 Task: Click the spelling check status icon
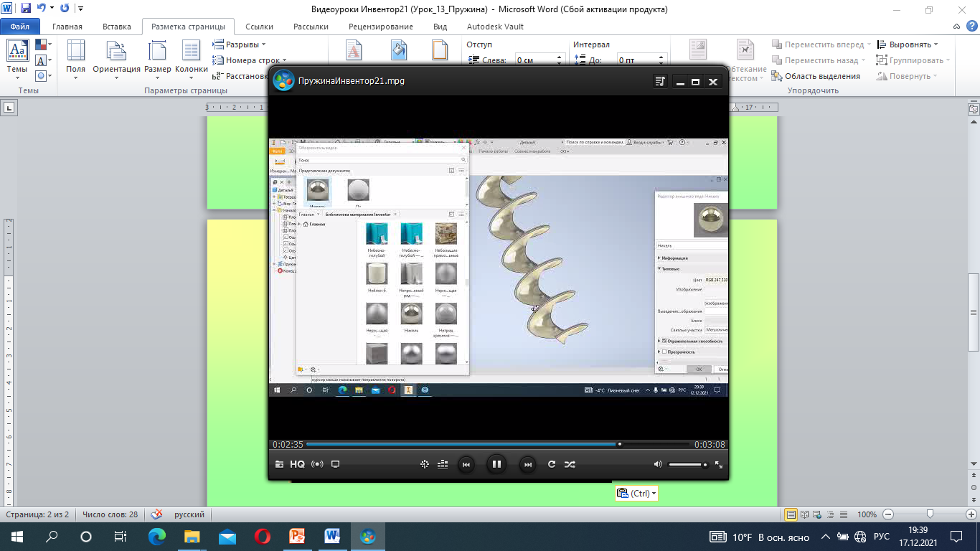(156, 514)
